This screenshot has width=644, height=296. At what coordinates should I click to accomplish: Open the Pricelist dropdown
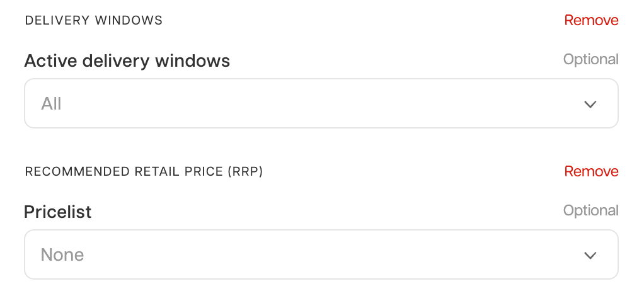321,254
